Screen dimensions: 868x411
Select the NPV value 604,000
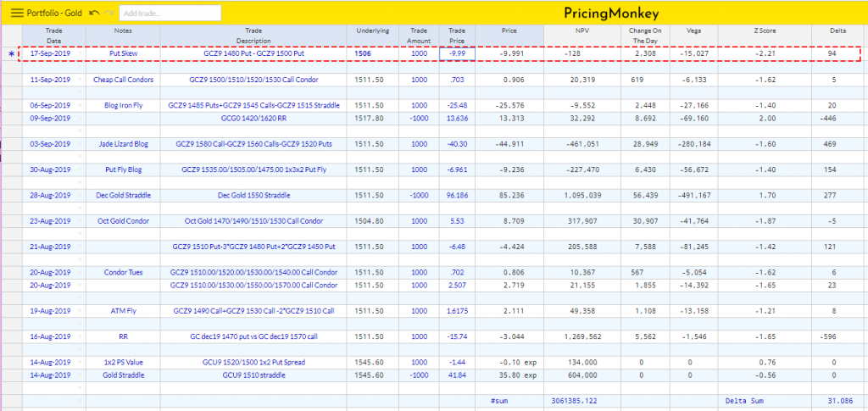(581, 375)
